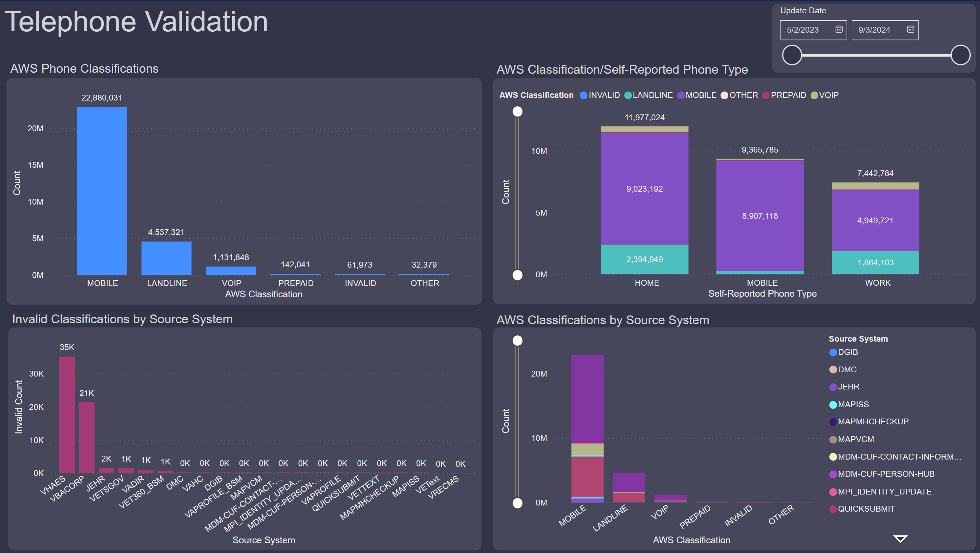This screenshot has height=553, width=980.
Task: Click the bottom zoom handle on Source System classifications chart
Action: pos(517,503)
